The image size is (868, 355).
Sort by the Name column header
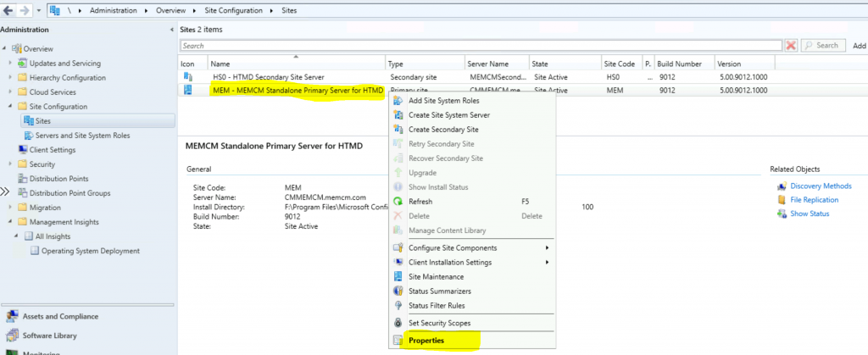296,64
